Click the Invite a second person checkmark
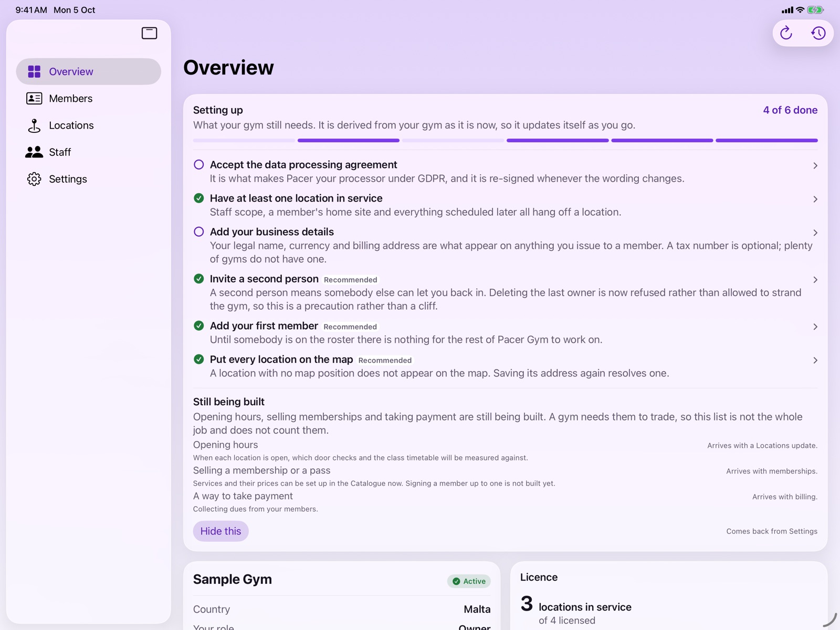This screenshot has height=630, width=840. (x=199, y=279)
